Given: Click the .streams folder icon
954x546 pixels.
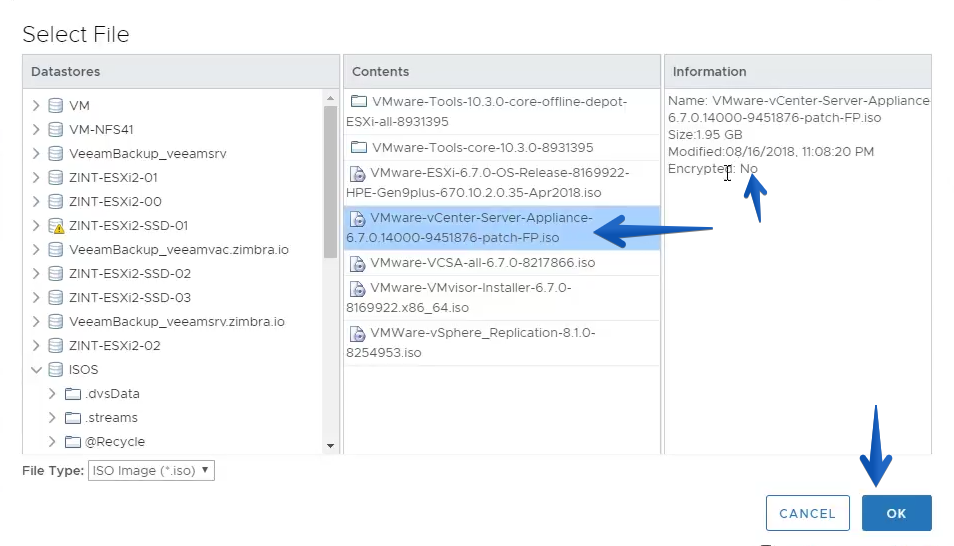Looking at the screenshot, I should coord(73,418).
